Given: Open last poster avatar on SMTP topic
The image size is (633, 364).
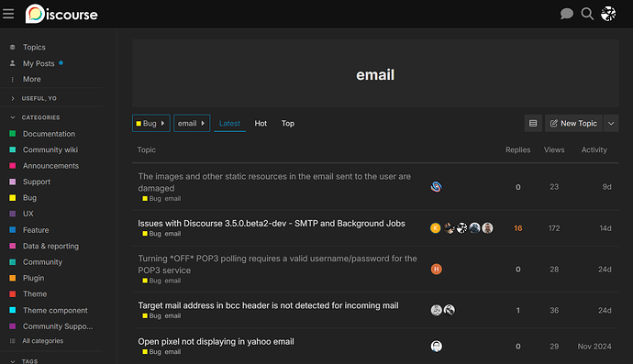Looking at the screenshot, I should pyautogui.click(x=487, y=228).
